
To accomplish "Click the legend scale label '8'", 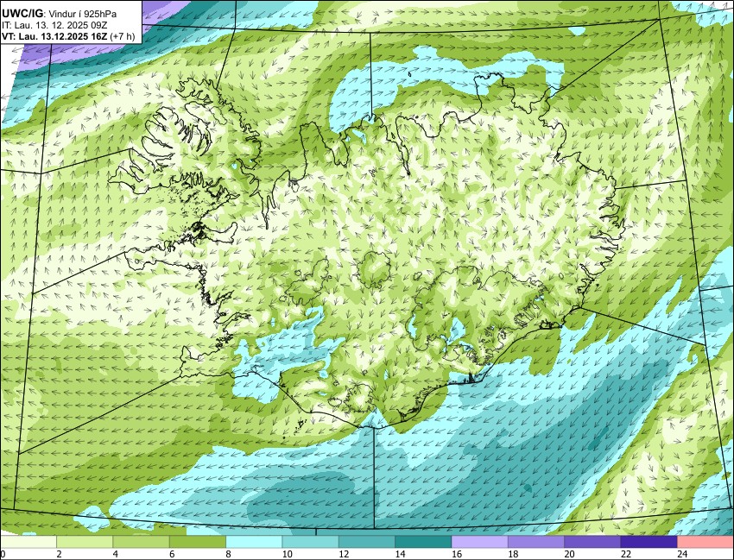I will 228,554.
